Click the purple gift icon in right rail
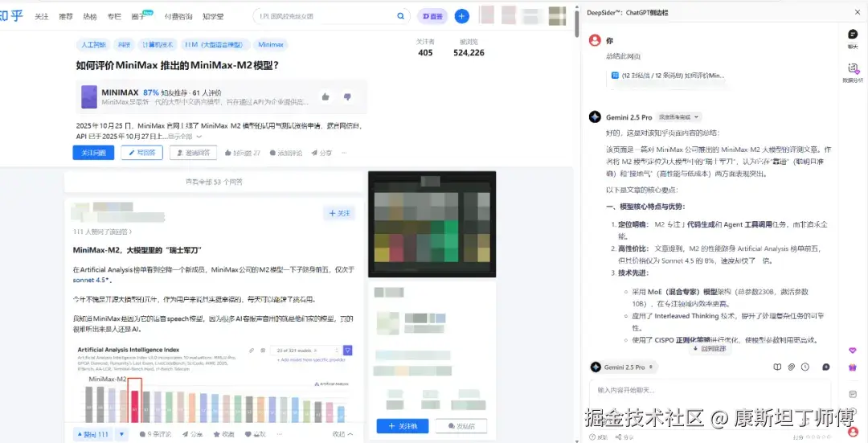The height and width of the screenshot is (443, 868). (853, 367)
